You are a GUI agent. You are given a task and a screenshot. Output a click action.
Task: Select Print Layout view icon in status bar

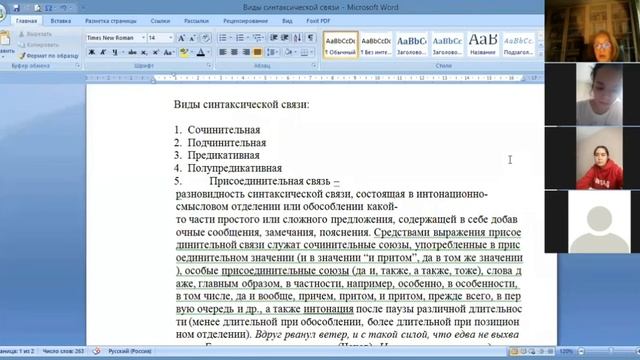coord(514,351)
